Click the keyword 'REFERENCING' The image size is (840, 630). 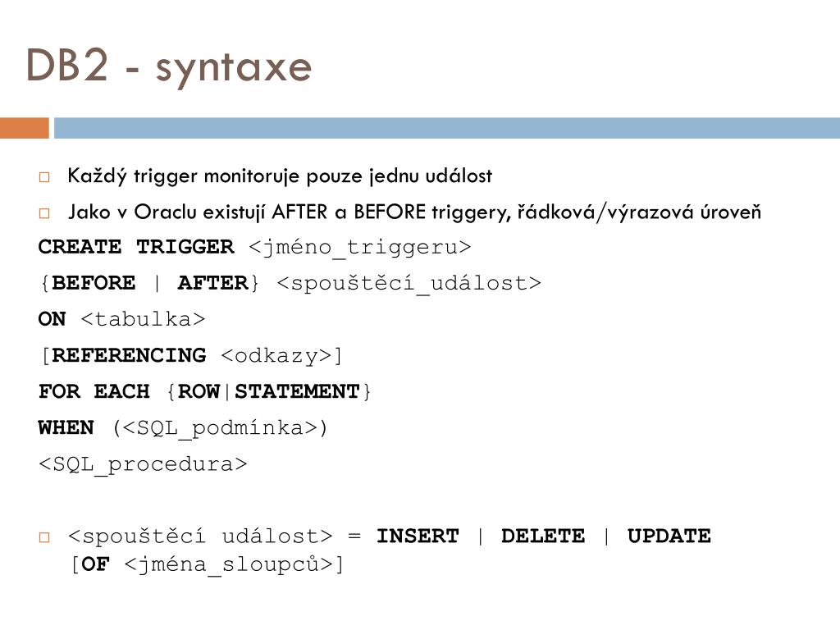(x=129, y=355)
